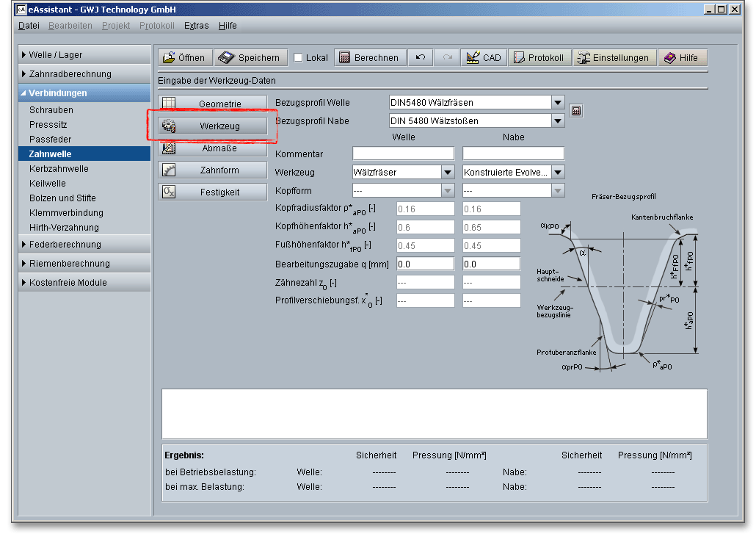This screenshot has width=756, height=534.
Task: Click calculator icon beside Bezugsprofil Nabe
Action: coord(576,111)
